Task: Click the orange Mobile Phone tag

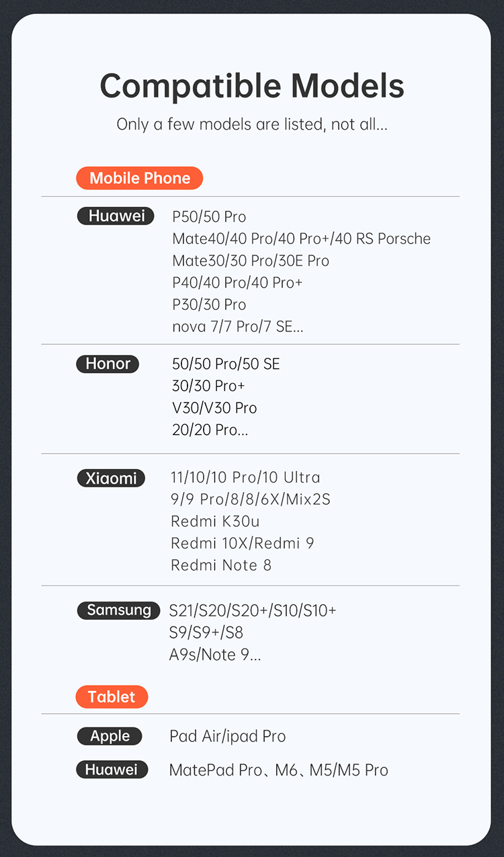Action: coord(139,178)
